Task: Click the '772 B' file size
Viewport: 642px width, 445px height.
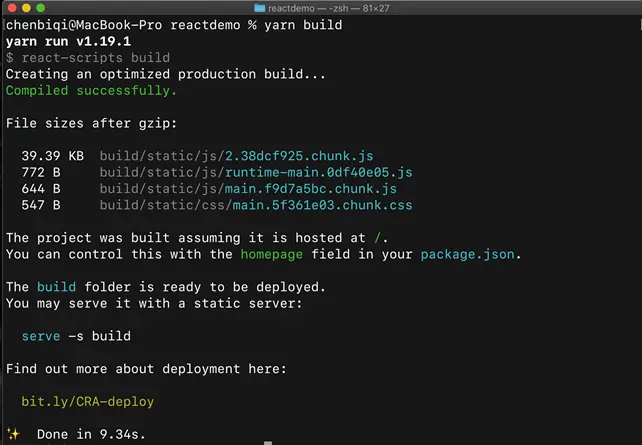Action: (x=41, y=172)
